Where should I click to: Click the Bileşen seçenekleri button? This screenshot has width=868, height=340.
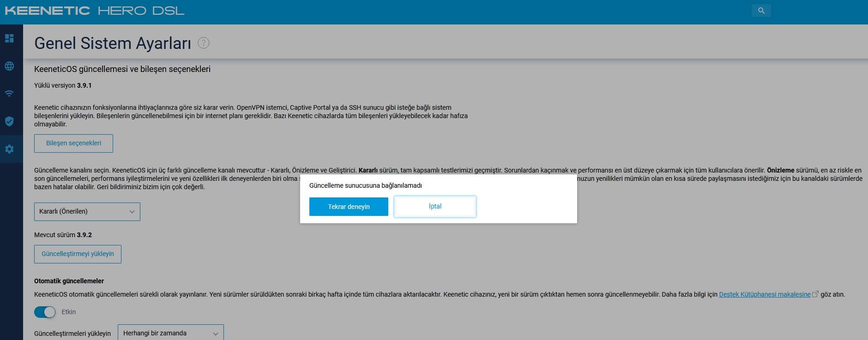pyautogui.click(x=73, y=143)
